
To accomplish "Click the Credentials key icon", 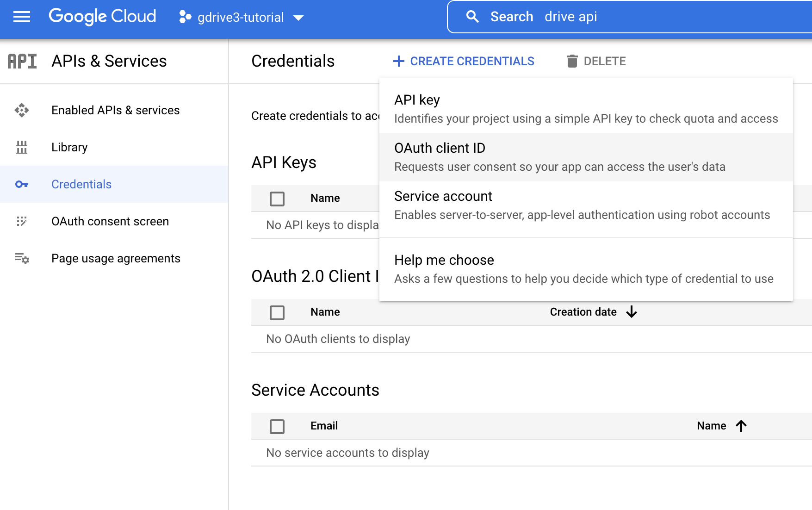I will point(22,184).
